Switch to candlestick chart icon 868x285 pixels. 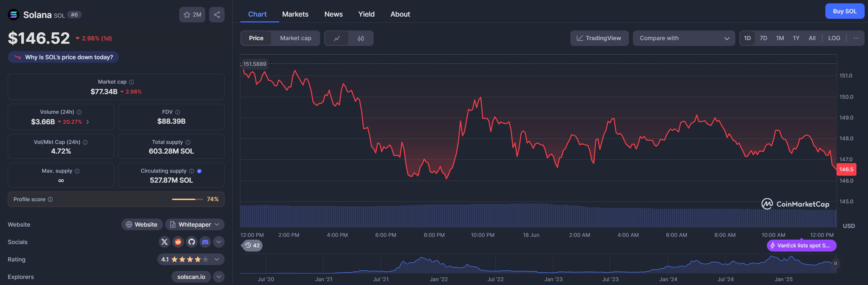click(x=361, y=38)
